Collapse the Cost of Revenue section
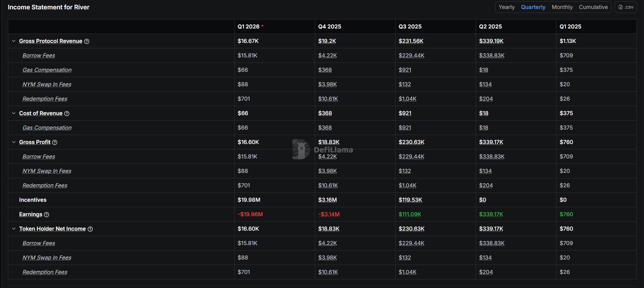Viewport: 644px width, 288px height. click(14, 113)
